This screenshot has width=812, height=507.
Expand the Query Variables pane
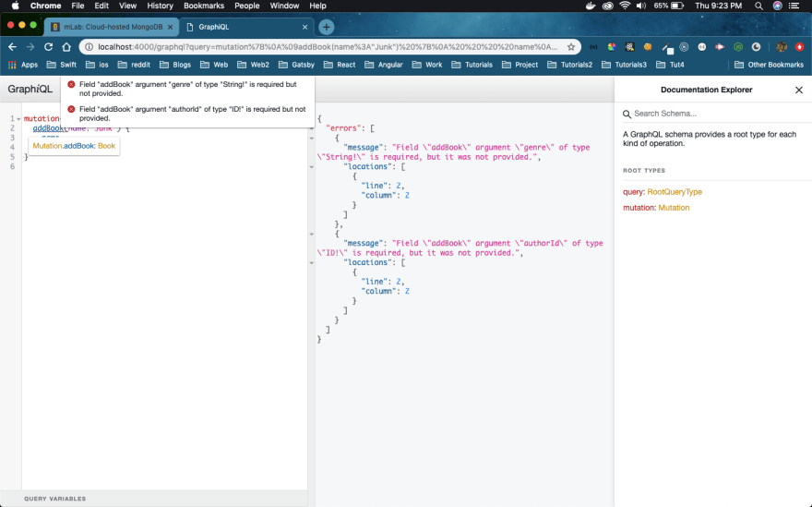tap(154, 499)
